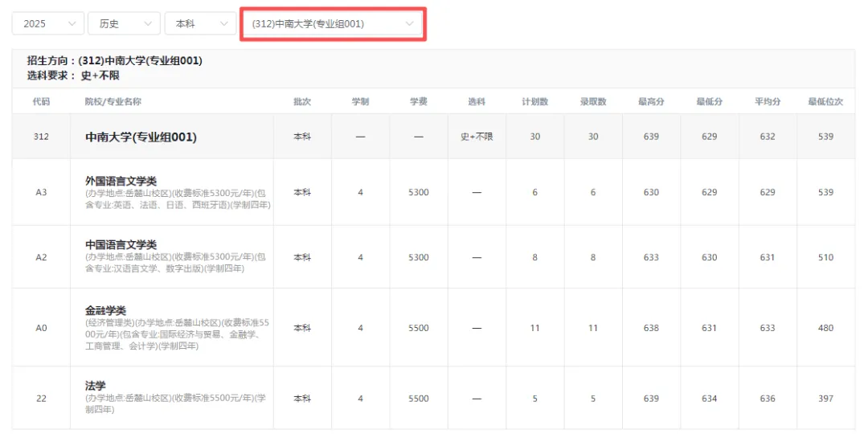Click the code cell A2
Viewport: 868px width, 438px height.
click(x=41, y=257)
